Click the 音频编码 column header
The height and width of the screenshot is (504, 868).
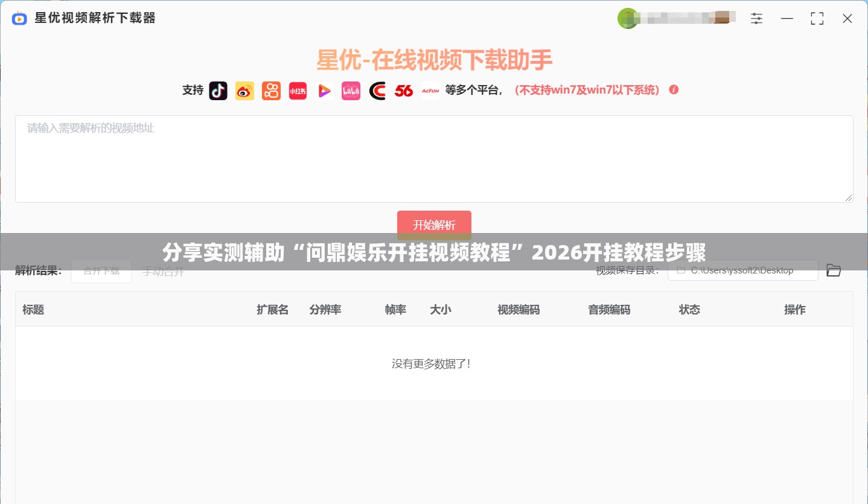point(609,310)
